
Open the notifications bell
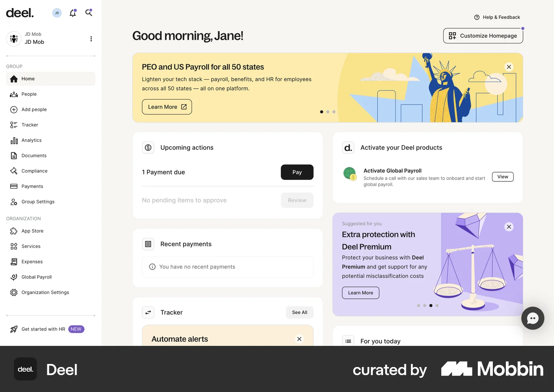[x=73, y=13]
